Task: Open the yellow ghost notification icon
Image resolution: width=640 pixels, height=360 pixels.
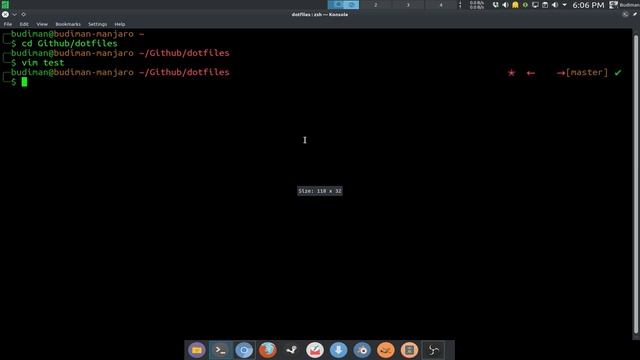Action: (x=515, y=5)
